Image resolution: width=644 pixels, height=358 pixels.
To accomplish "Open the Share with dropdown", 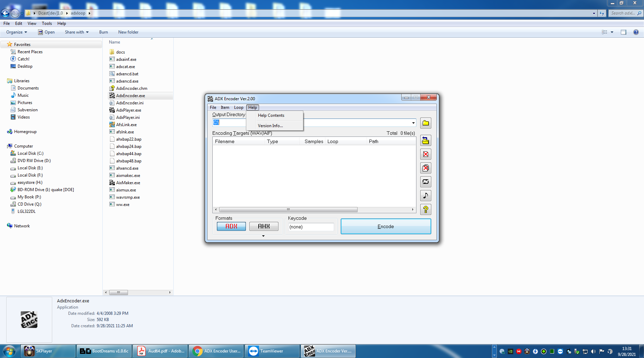I will 77,32.
